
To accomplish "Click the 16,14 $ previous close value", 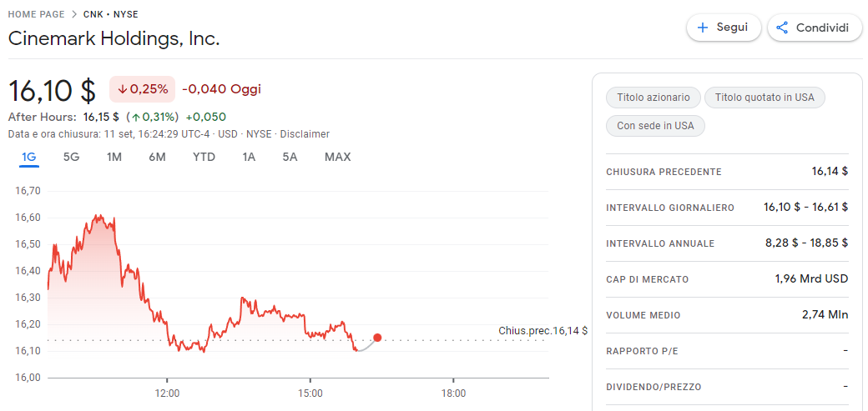I will (x=830, y=172).
